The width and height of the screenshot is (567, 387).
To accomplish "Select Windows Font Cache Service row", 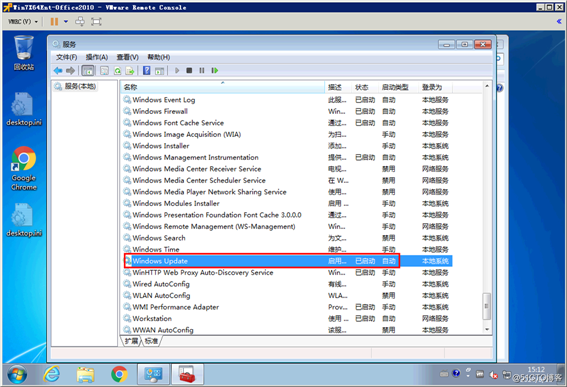I will pos(287,123).
